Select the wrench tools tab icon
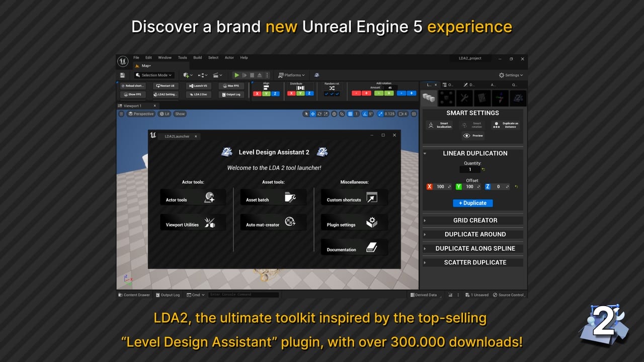644x362 pixels. click(464, 98)
